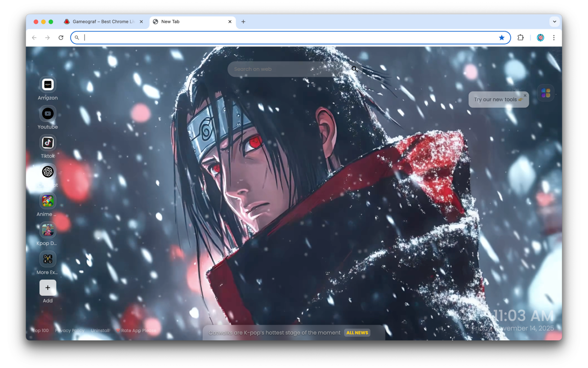
Task: Click the Chrome address bar
Action: click(290, 38)
